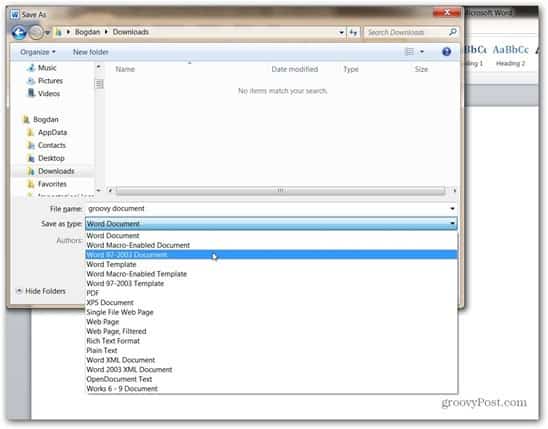Select Favorites in the folder tree
The image size is (548, 429).
tap(52, 184)
